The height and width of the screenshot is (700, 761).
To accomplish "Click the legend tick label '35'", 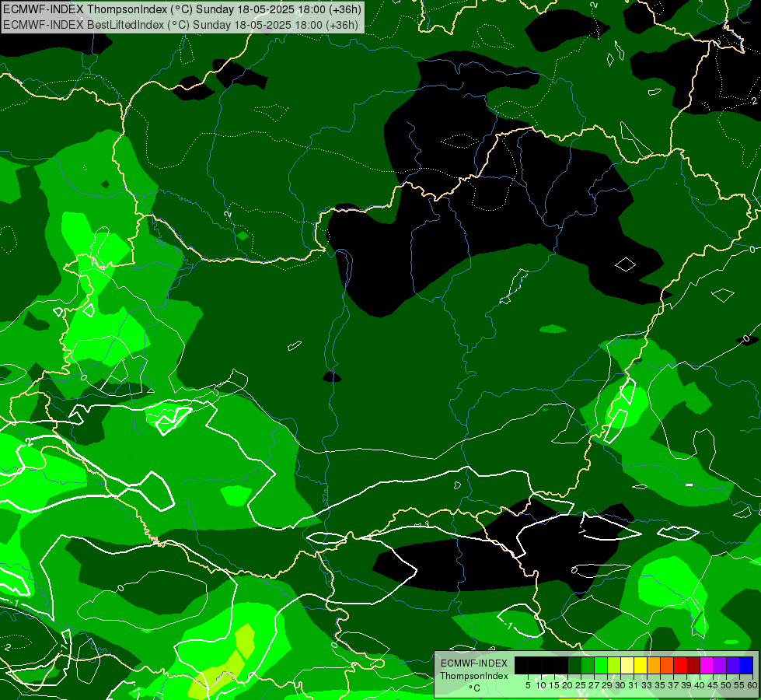I will (x=661, y=685).
